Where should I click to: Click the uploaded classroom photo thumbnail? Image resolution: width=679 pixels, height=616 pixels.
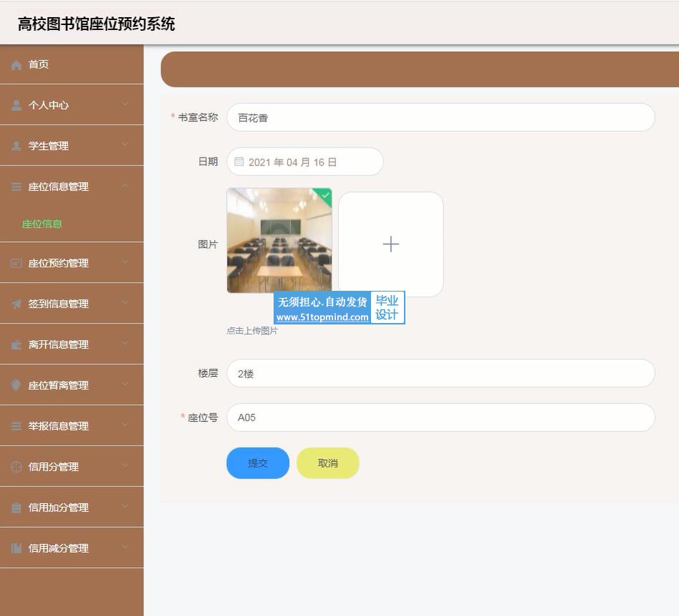[279, 241]
